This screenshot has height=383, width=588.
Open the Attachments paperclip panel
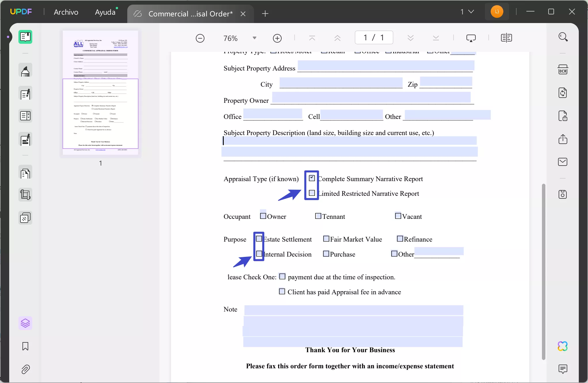click(x=25, y=369)
